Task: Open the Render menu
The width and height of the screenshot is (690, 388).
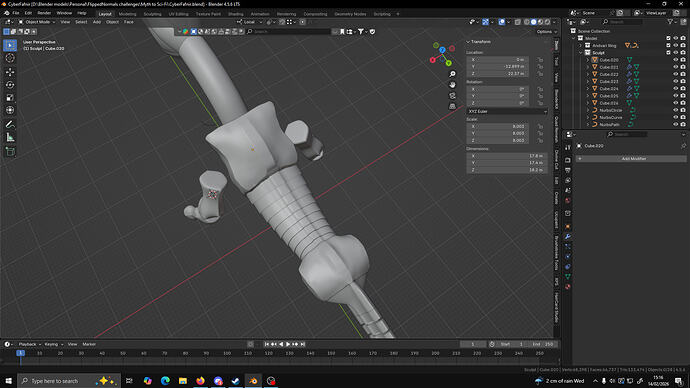Action: click(44, 13)
